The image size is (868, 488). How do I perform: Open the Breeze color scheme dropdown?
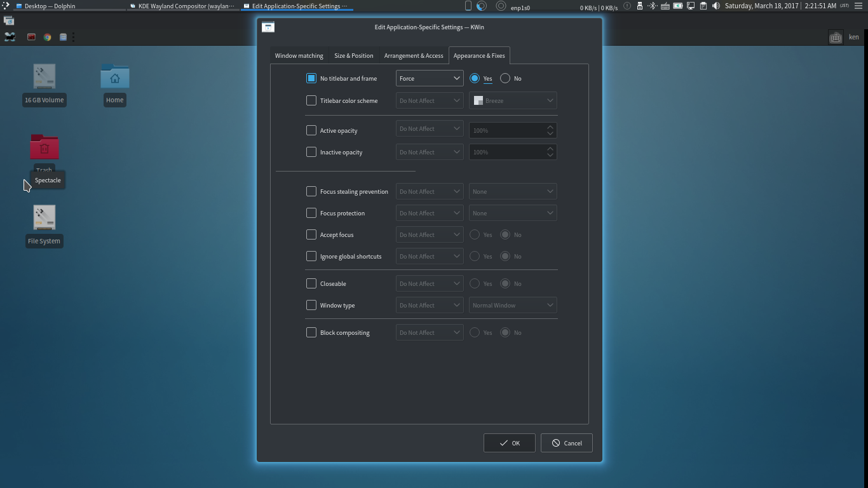tap(513, 100)
